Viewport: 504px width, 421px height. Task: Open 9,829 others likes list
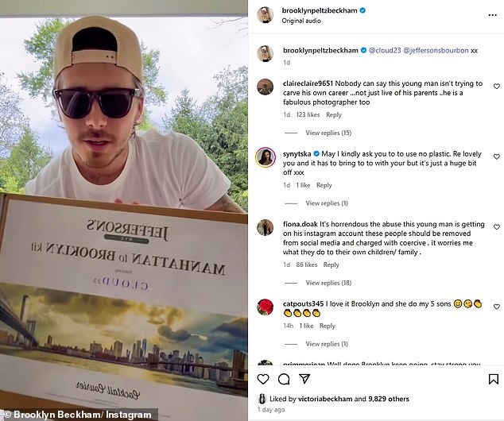point(389,399)
